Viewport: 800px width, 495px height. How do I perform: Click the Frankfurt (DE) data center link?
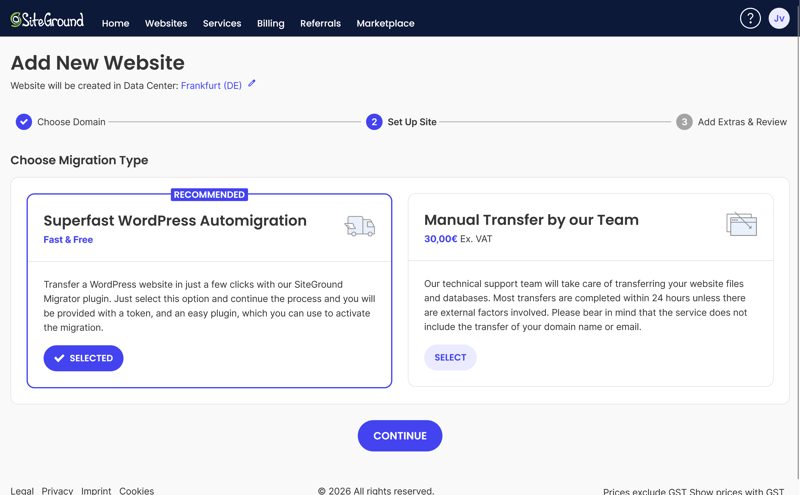211,86
